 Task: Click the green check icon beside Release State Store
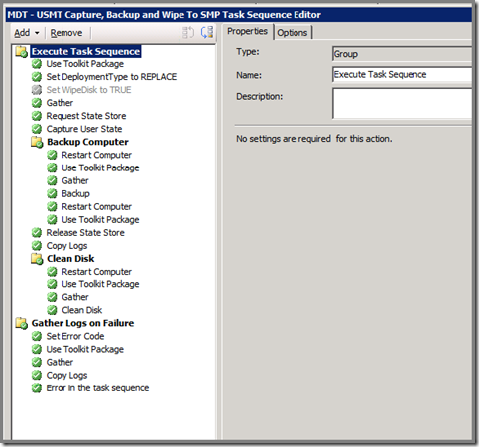click(37, 233)
